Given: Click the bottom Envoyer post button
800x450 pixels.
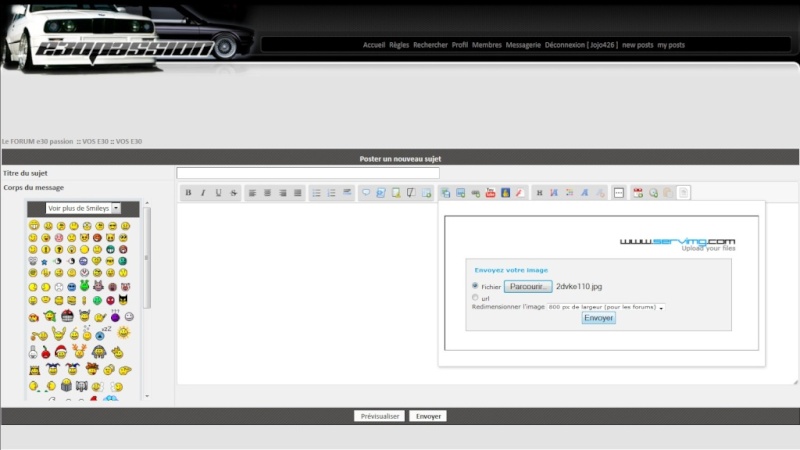Looking at the screenshot, I should 428,416.
